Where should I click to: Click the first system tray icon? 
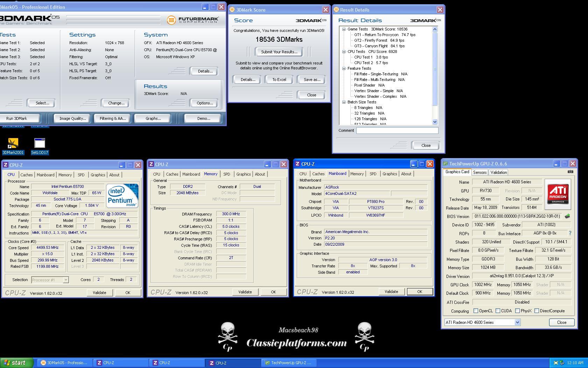point(555,363)
